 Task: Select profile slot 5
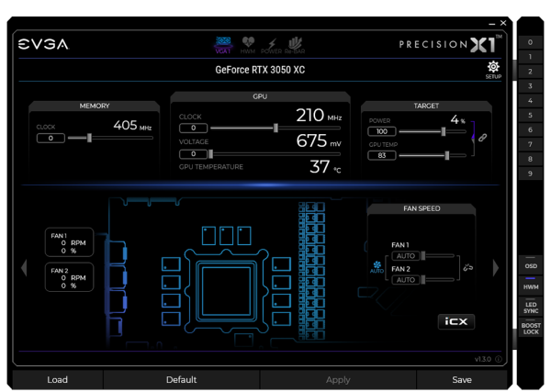click(530, 115)
